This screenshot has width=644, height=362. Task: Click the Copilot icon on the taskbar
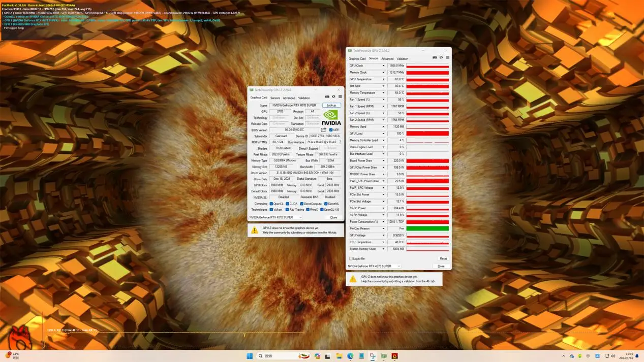317,356
